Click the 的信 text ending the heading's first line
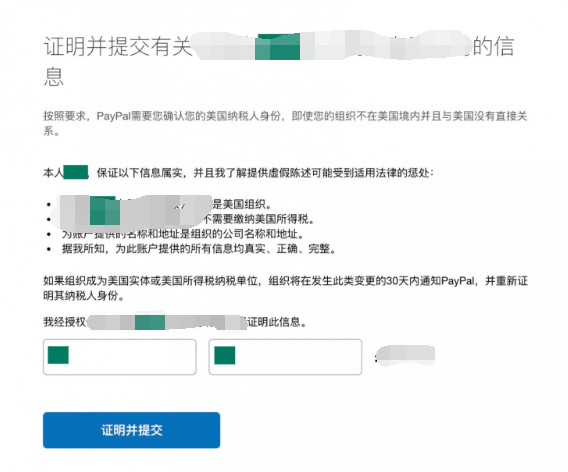This screenshot has height=472, width=568. [x=493, y=47]
